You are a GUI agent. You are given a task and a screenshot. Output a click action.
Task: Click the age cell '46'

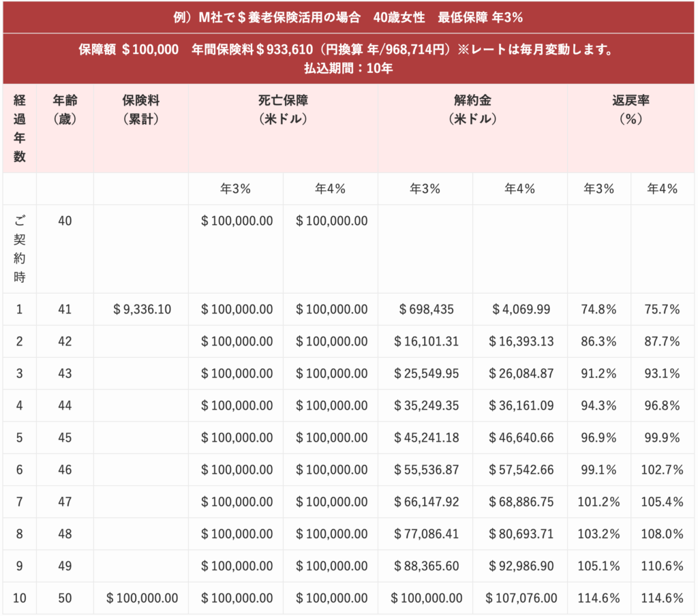tap(65, 469)
